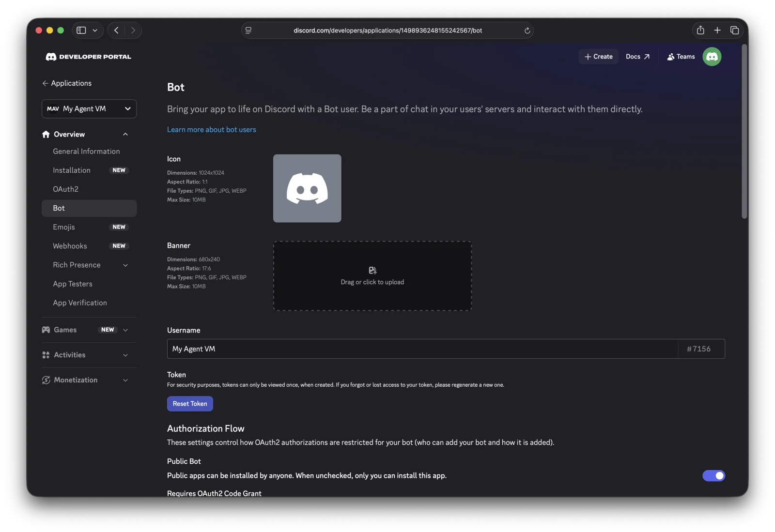Click the bot icon image to change it
The image size is (775, 532).
307,188
